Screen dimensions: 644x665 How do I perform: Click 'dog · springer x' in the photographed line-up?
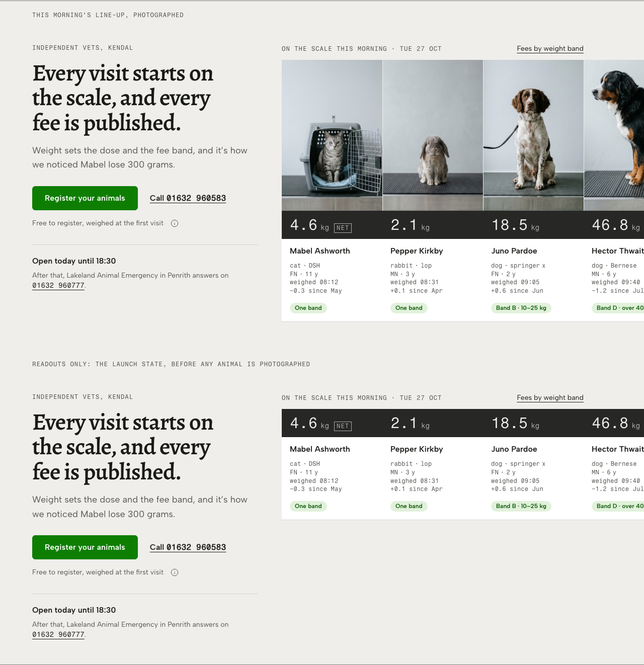[518, 266]
